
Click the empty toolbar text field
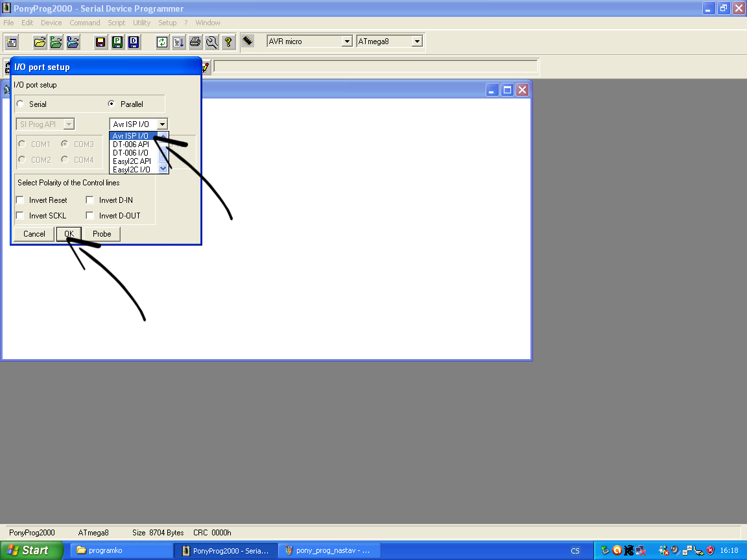click(376, 67)
